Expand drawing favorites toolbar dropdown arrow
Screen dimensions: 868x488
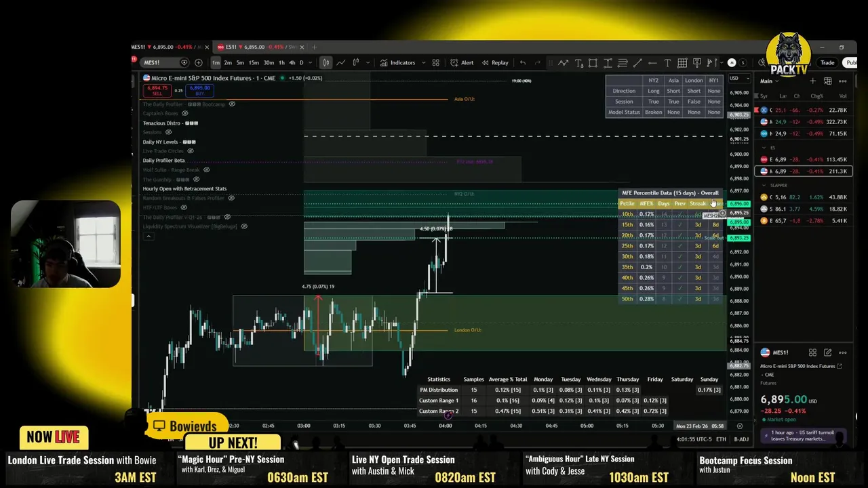[x=722, y=62]
